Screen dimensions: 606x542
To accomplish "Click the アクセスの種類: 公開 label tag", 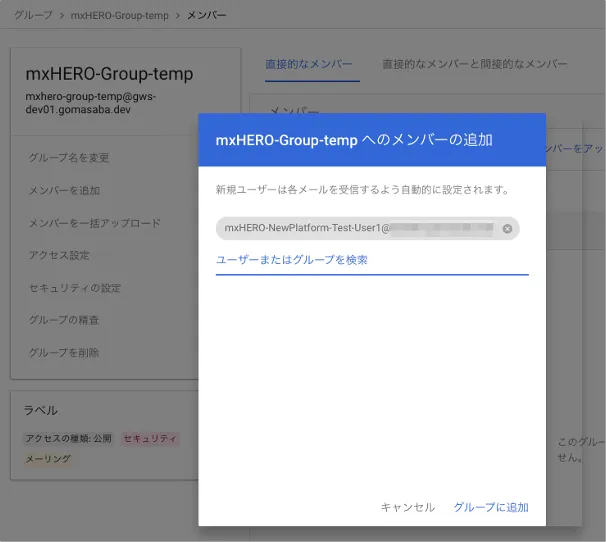I will click(x=68, y=439).
